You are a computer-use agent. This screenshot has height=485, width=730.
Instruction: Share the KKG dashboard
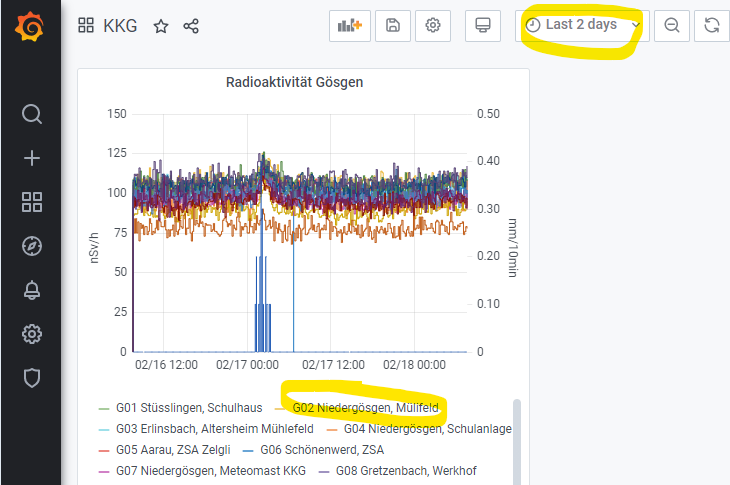[191, 26]
